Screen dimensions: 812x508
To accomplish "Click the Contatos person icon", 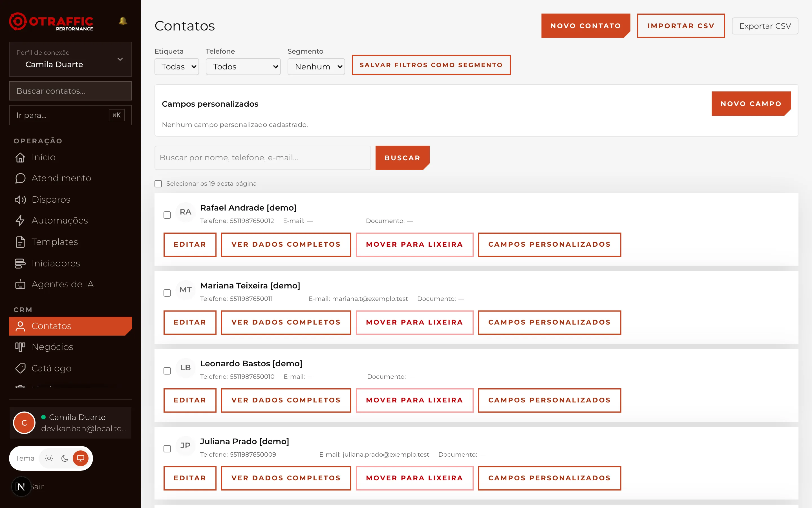I will pos(20,326).
